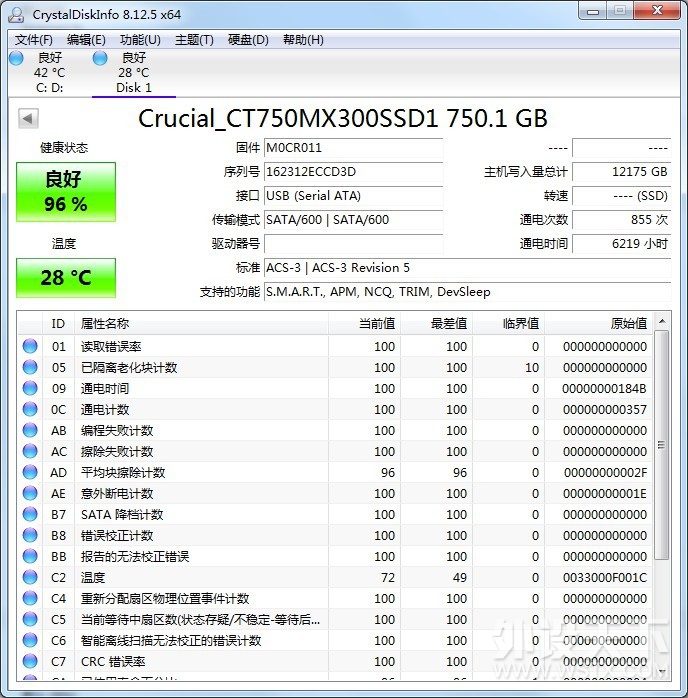
Task: Click the SMART list scrollbar thumb
Action: tap(662, 445)
